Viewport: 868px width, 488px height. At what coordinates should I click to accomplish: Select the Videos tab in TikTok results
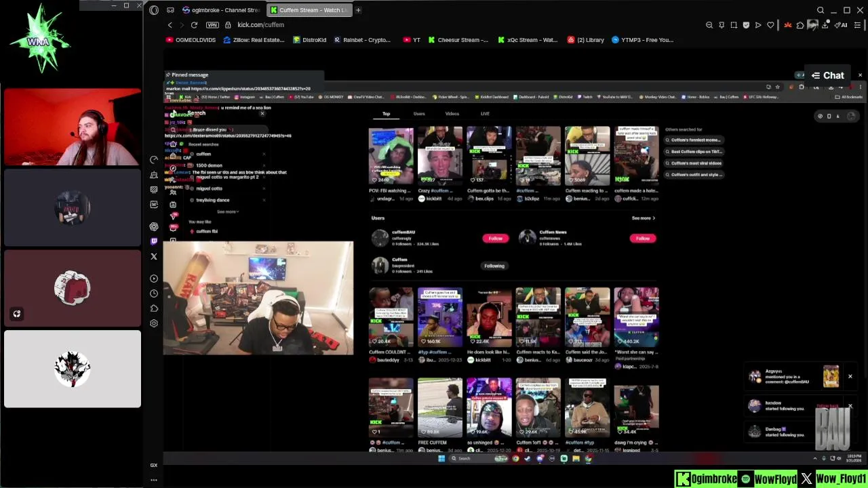tap(452, 114)
